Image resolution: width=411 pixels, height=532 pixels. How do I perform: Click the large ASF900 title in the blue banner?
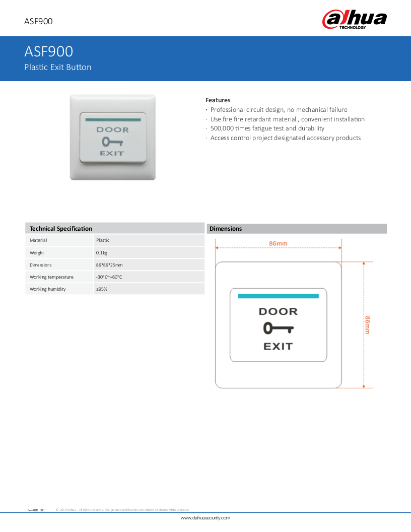[49, 51]
